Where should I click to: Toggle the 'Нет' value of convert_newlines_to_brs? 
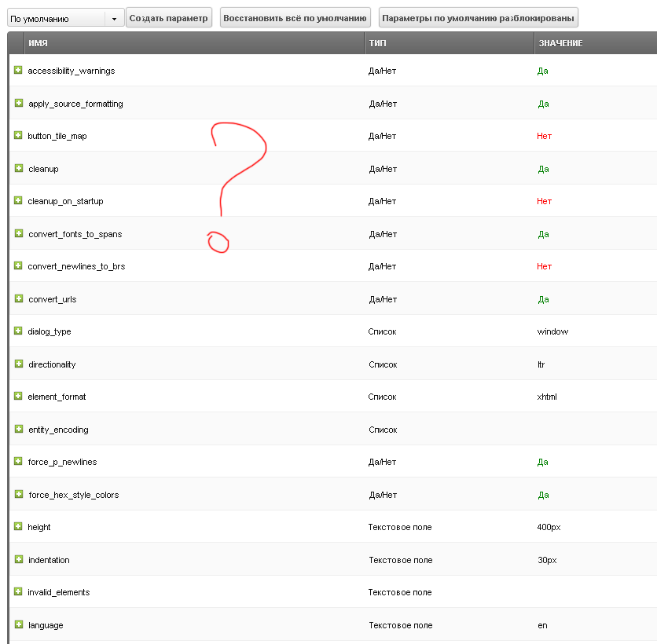click(545, 266)
